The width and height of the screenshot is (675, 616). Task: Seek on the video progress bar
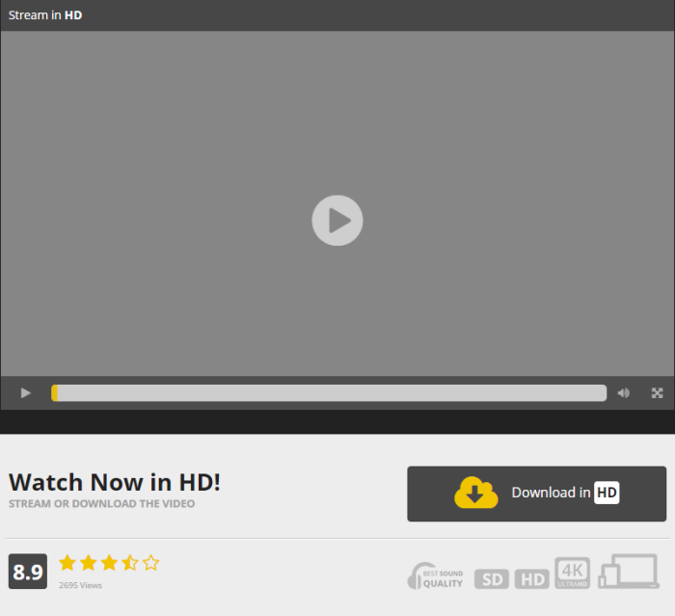point(329,393)
